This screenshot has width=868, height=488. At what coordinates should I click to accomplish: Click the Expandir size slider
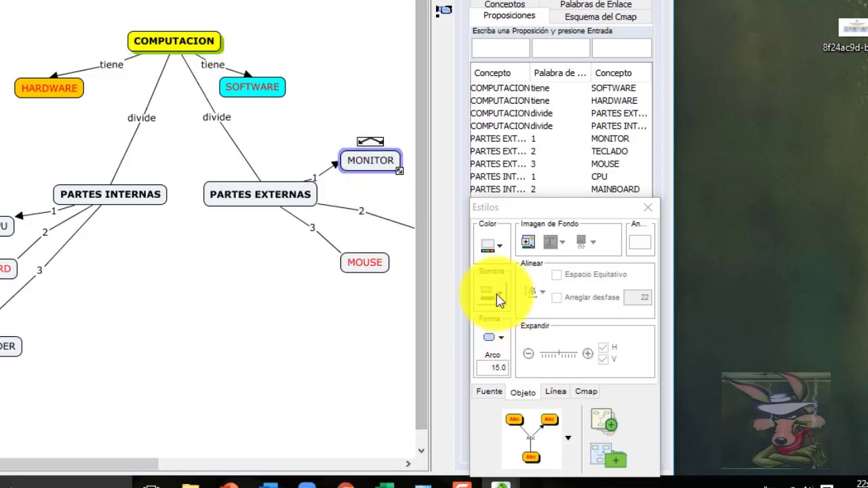click(558, 354)
